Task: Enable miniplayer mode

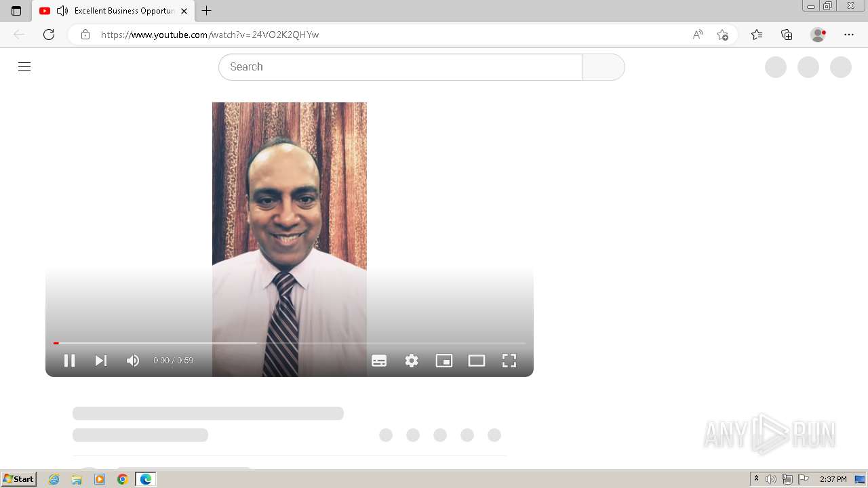Action: pos(444,361)
